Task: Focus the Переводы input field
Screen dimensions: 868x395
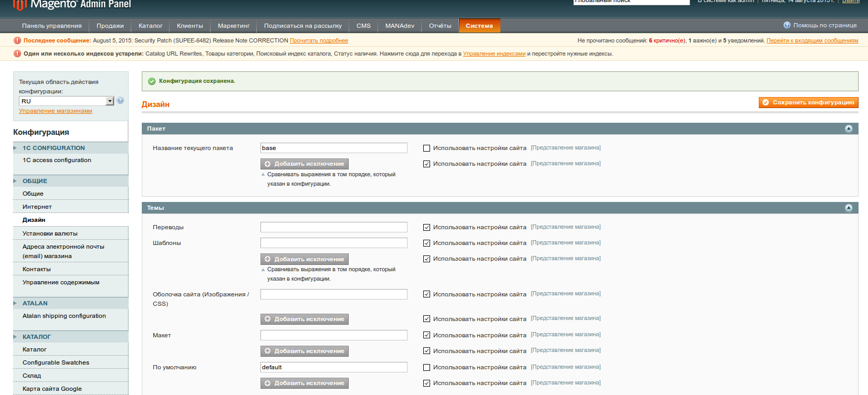Action: coord(334,227)
